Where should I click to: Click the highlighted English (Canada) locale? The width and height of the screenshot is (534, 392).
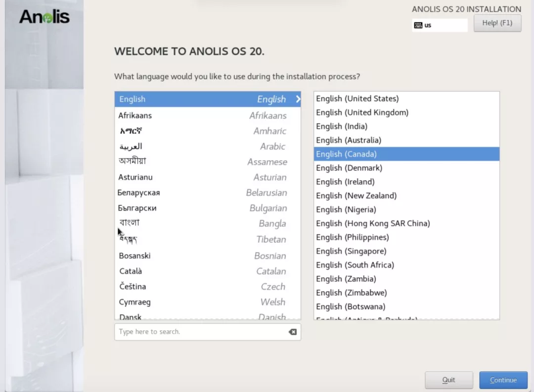click(406, 154)
